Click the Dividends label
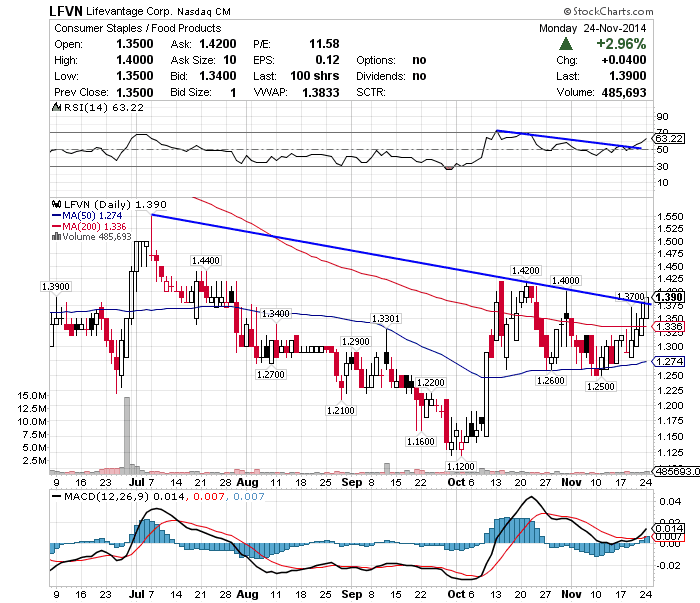This screenshot has height=603, width=700. (381, 76)
